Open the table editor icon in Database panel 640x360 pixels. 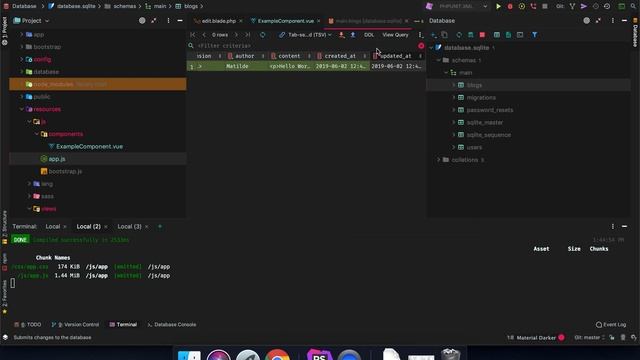click(x=497, y=35)
